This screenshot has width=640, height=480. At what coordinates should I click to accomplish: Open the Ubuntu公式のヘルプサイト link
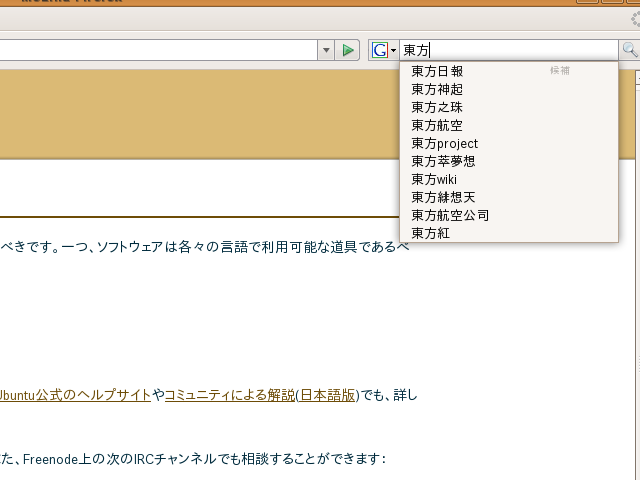(x=76, y=395)
